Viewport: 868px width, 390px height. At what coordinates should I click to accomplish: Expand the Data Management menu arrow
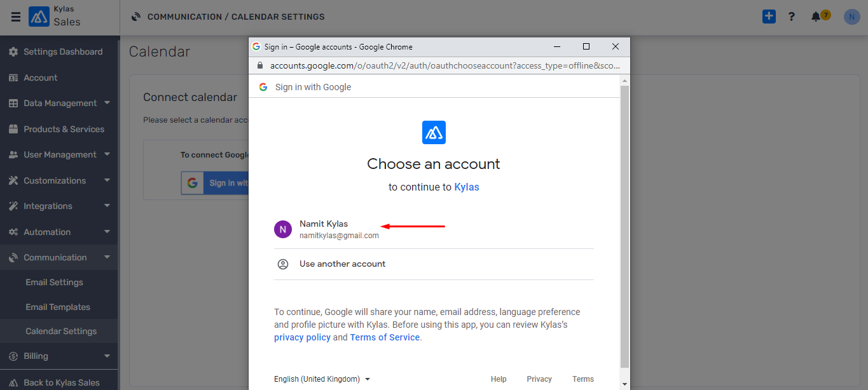tap(107, 102)
